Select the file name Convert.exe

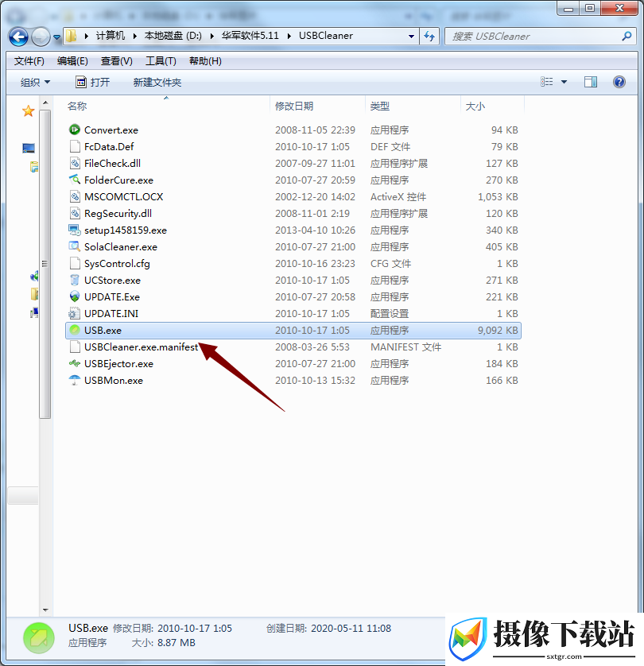click(x=111, y=130)
